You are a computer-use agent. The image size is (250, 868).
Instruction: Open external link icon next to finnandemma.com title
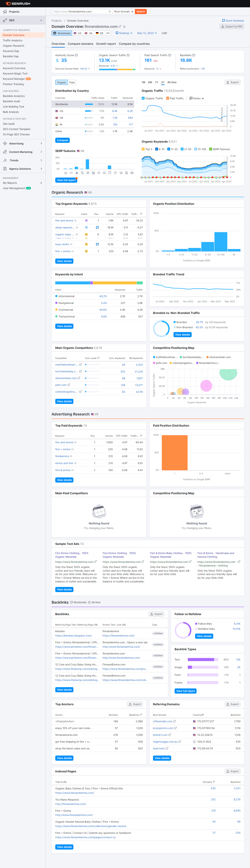(120, 26)
